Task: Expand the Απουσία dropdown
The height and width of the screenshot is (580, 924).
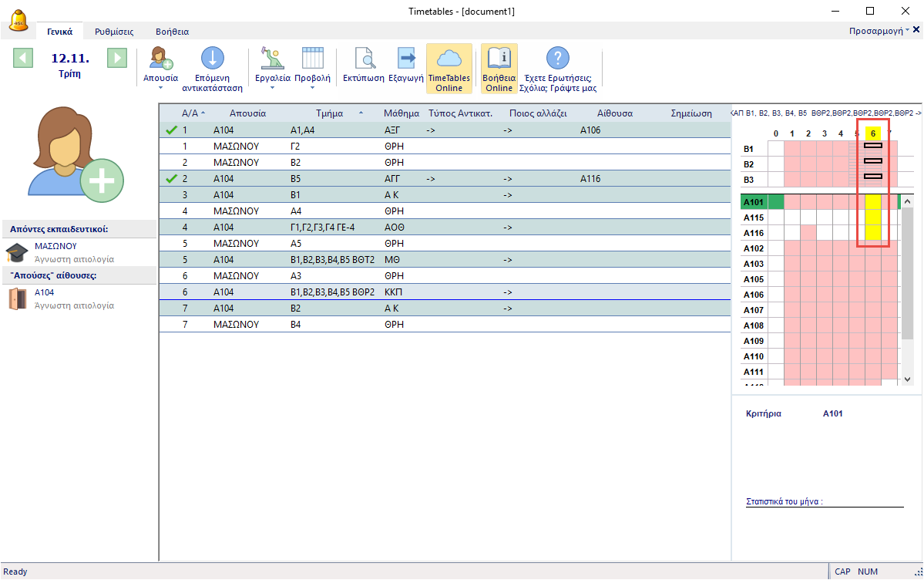Action: 160,88
